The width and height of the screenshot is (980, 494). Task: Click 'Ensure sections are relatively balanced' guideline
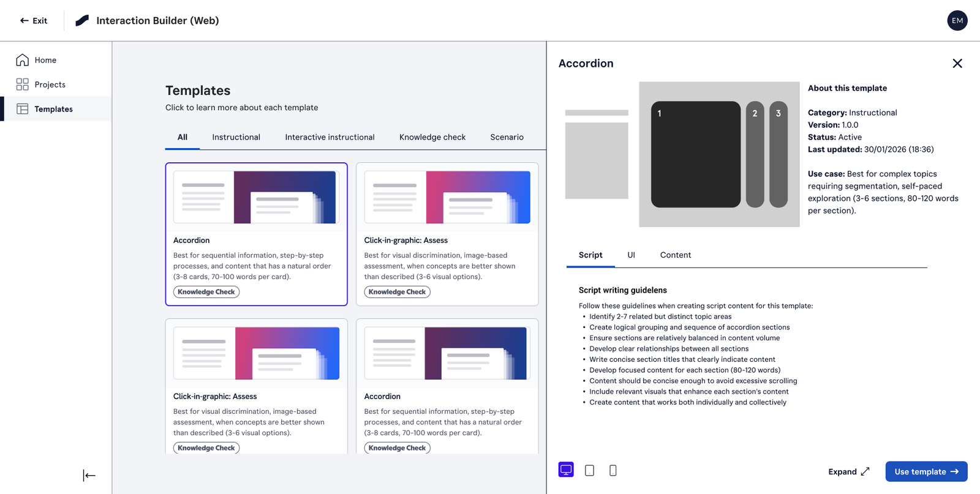pyautogui.click(x=685, y=338)
